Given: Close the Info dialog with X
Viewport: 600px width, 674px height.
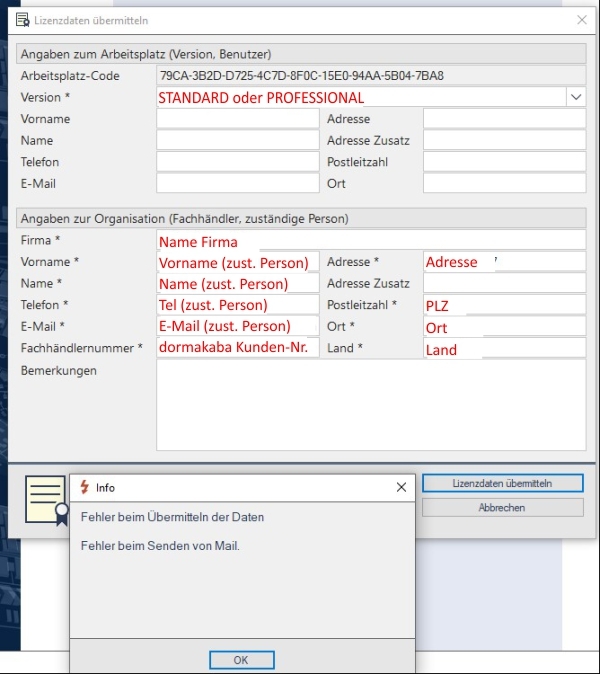Looking at the screenshot, I should pos(401,487).
